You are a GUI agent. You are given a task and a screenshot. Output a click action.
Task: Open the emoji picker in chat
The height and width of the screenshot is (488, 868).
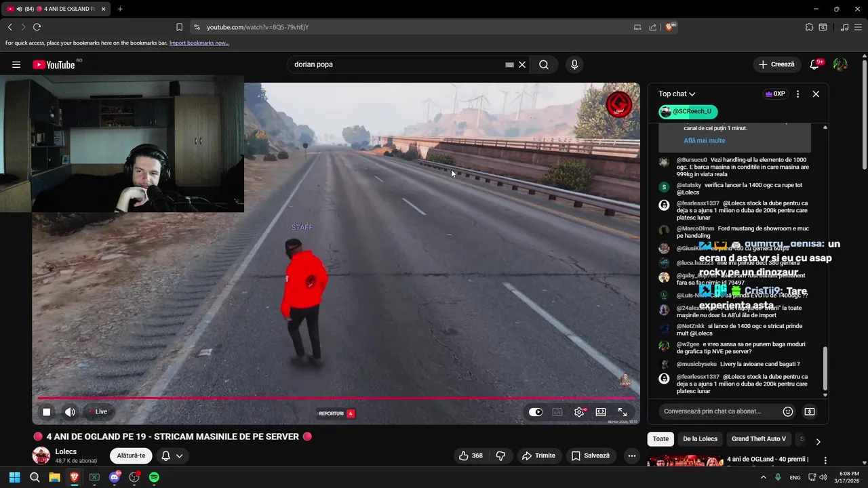pyautogui.click(x=787, y=411)
